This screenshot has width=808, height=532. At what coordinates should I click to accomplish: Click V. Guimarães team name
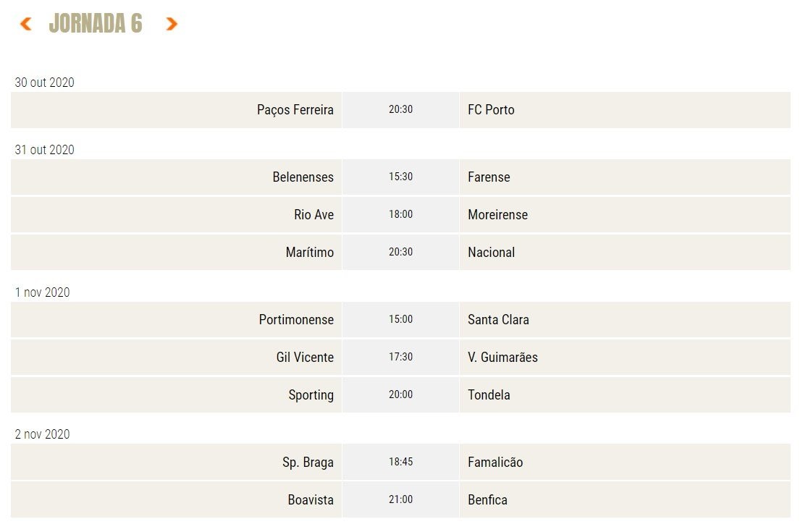pos(502,358)
